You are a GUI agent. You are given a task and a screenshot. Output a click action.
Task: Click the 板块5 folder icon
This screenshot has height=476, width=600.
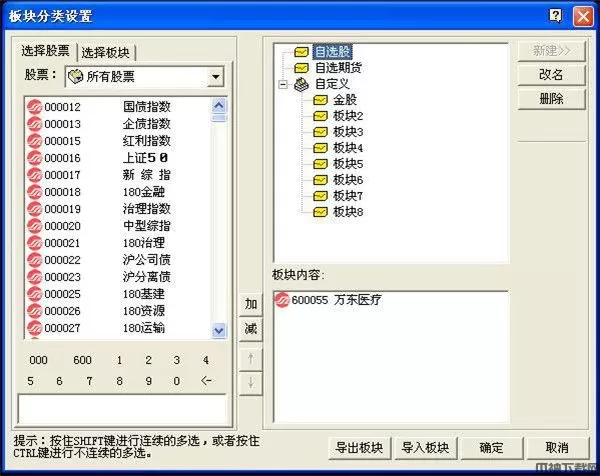[320, 164]
